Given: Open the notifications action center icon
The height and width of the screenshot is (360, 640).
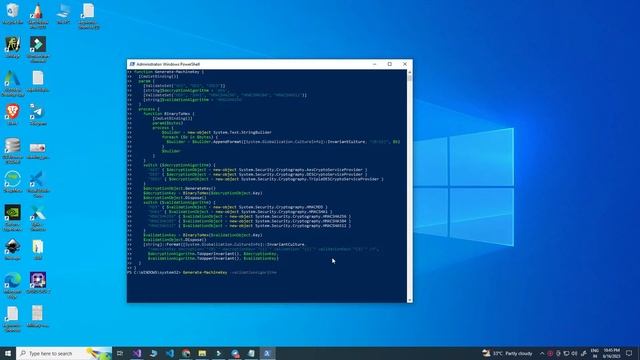Looking at the screenshot, I should pos(629,353).
